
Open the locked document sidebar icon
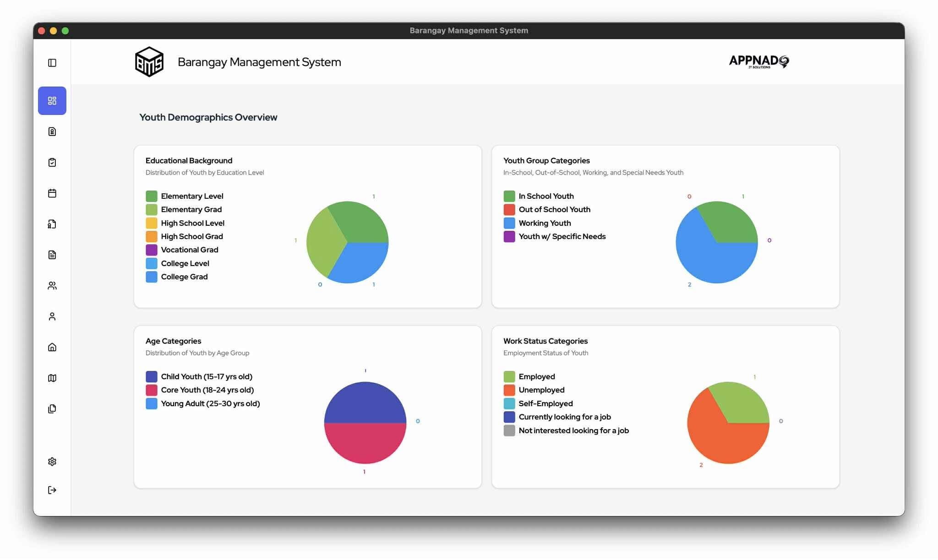[x=52, y=132]
